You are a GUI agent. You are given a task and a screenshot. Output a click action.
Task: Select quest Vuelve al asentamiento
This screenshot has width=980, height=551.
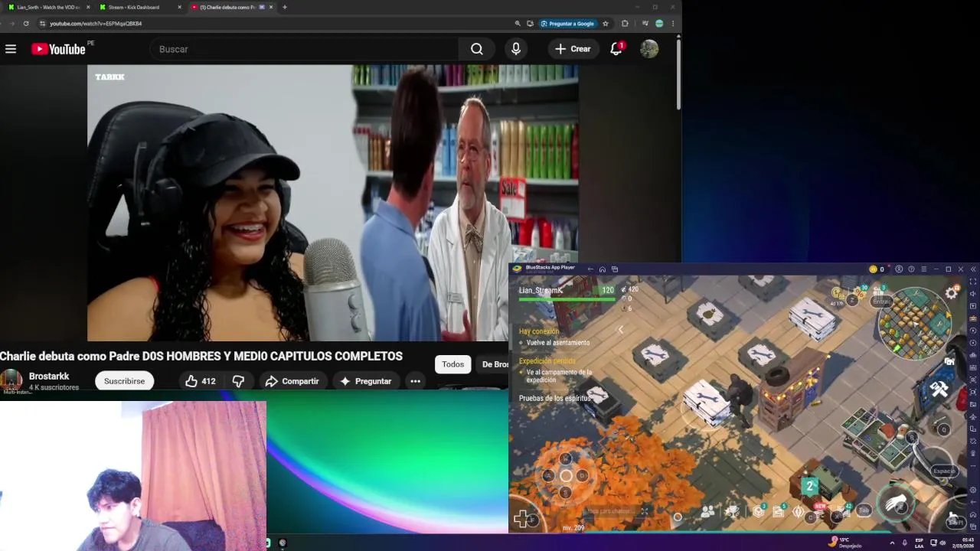pyautogui.click(x=558, y=343)
